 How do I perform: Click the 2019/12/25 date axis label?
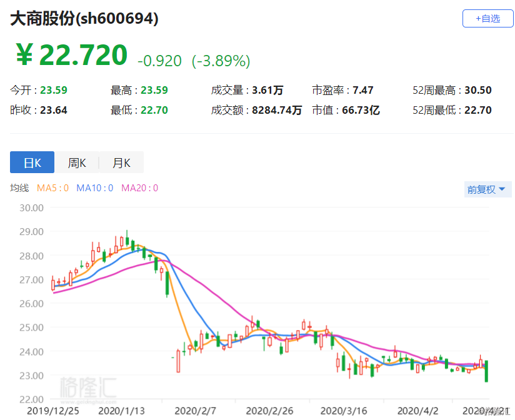[53, 411]
